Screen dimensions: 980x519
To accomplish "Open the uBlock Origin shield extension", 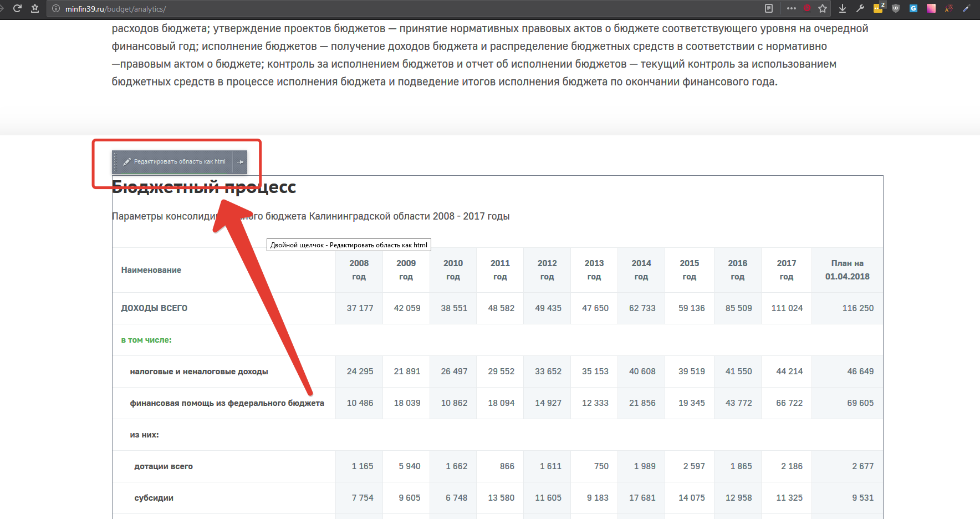I will (896, 8).
